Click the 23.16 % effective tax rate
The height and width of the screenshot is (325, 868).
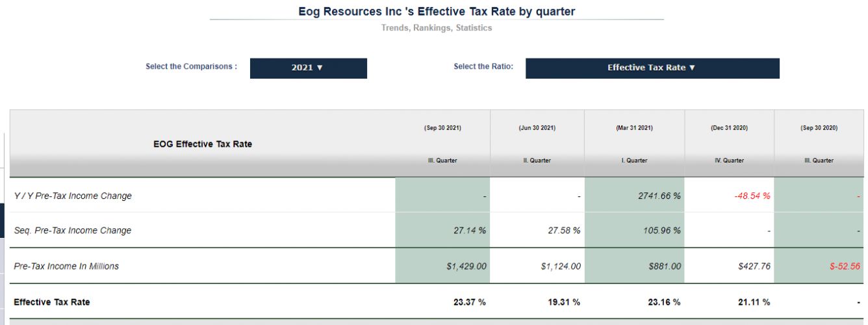click(x=664, y=302)
